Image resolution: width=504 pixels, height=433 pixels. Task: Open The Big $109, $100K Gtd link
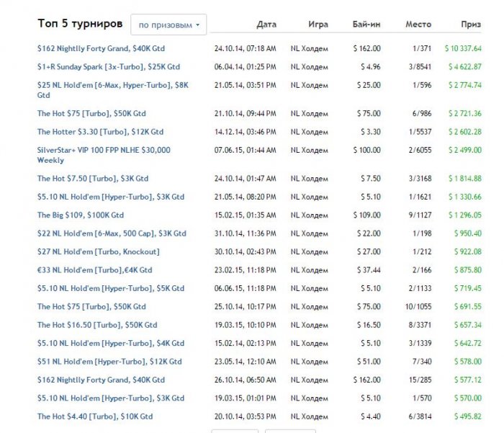(81, 215)
